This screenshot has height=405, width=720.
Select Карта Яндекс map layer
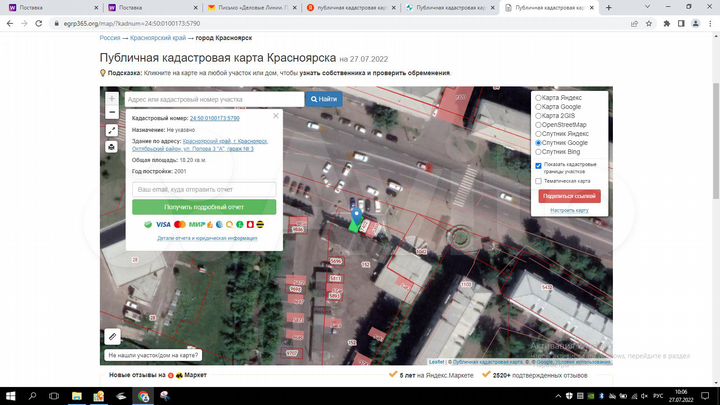tap(538, 98)
